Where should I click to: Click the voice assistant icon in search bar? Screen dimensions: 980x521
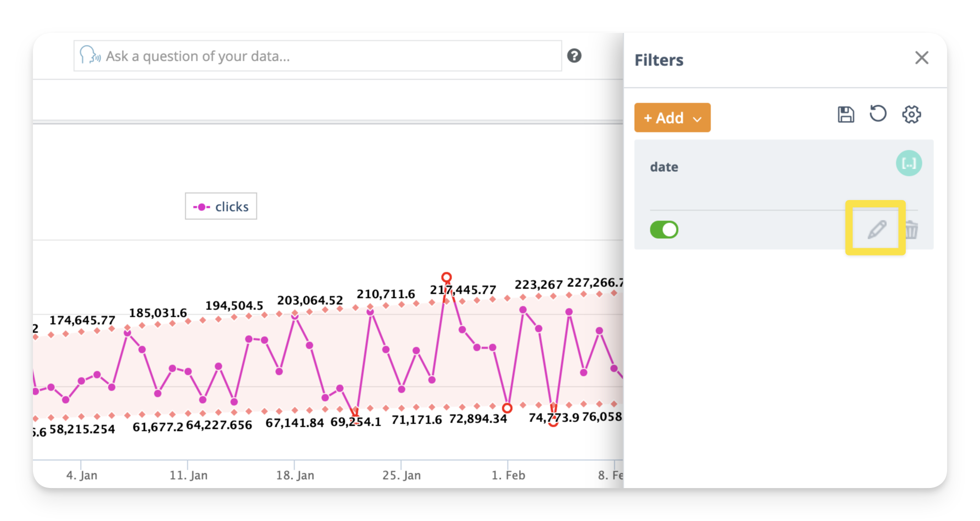[x=89, y=55]
